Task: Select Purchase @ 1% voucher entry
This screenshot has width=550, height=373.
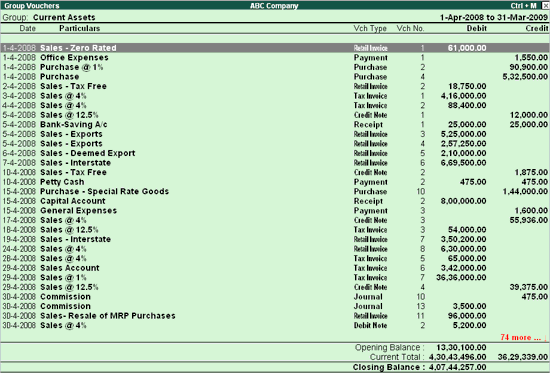Action: click(x=275, y=67)
